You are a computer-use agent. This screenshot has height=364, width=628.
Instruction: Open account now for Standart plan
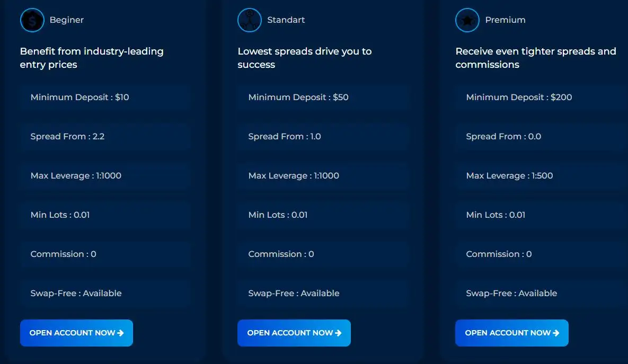294,333
